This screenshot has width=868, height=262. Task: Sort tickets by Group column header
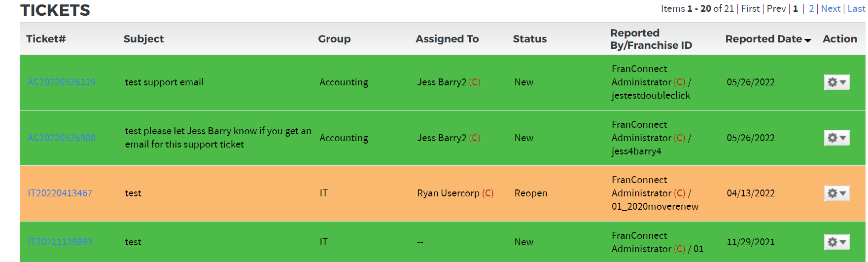[334, 38]
